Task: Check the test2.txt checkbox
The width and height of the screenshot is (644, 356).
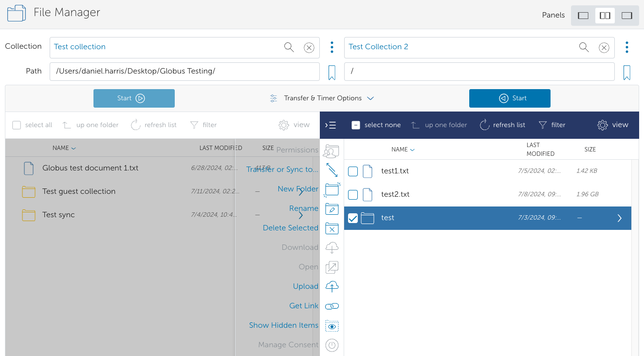Action: 353,194
